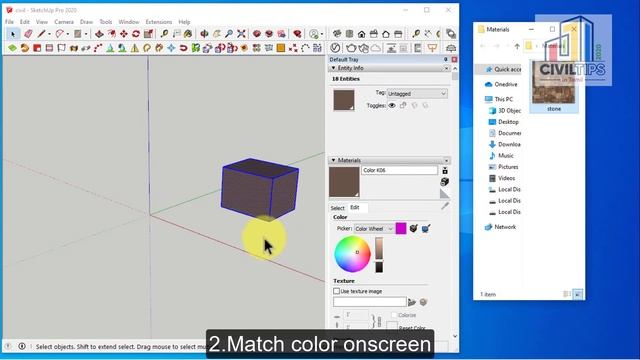640x360 pixels.
Task: Select the Pan hand tool
Action: tap(217, 34)
